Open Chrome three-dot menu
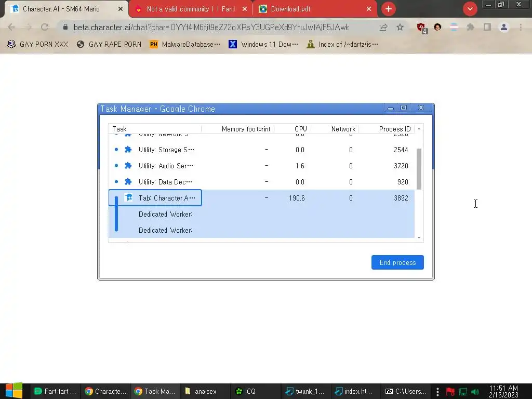This screenshot has height=399, width=532. click(x=521, y=27)
